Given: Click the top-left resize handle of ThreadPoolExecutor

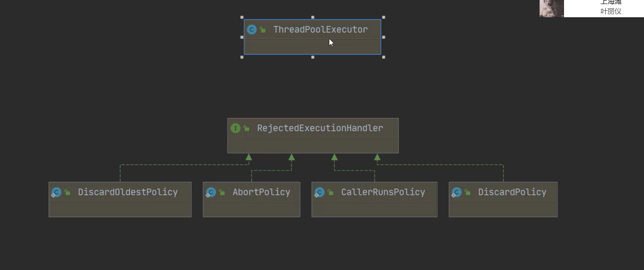Looking at the screenshot, I should (242, 17).
